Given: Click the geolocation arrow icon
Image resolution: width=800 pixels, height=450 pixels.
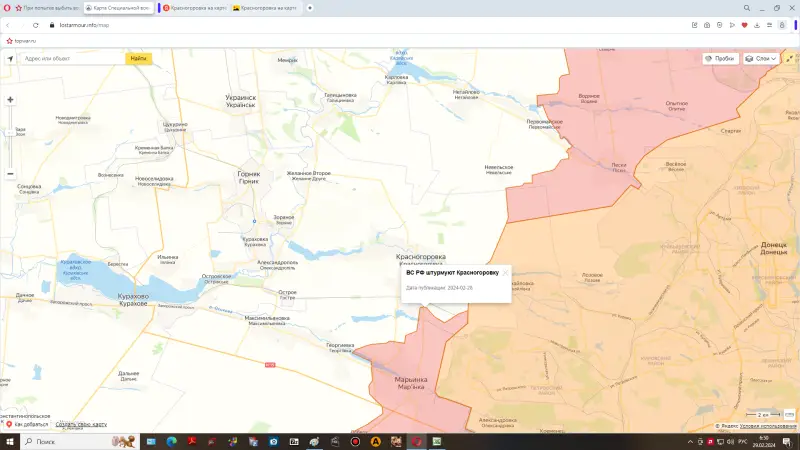Looking at the screenshot, I should [x=10, y=59].
